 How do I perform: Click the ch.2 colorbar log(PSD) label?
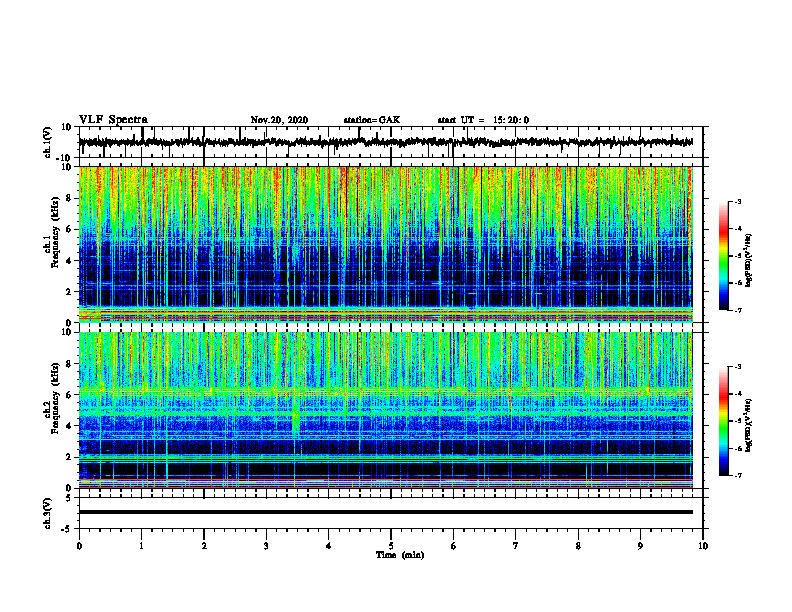[749, 425]
